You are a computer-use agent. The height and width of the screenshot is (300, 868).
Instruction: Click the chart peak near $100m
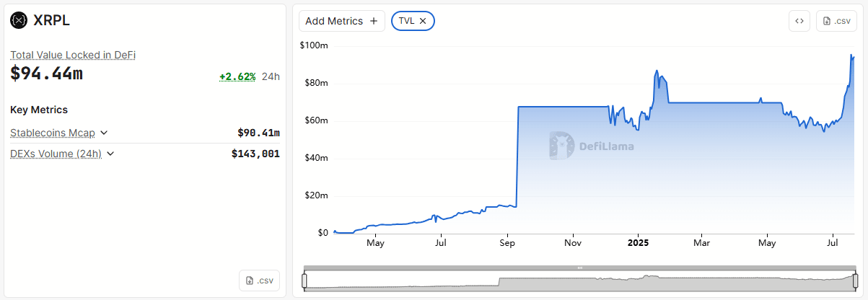click(x=852, y=56)
